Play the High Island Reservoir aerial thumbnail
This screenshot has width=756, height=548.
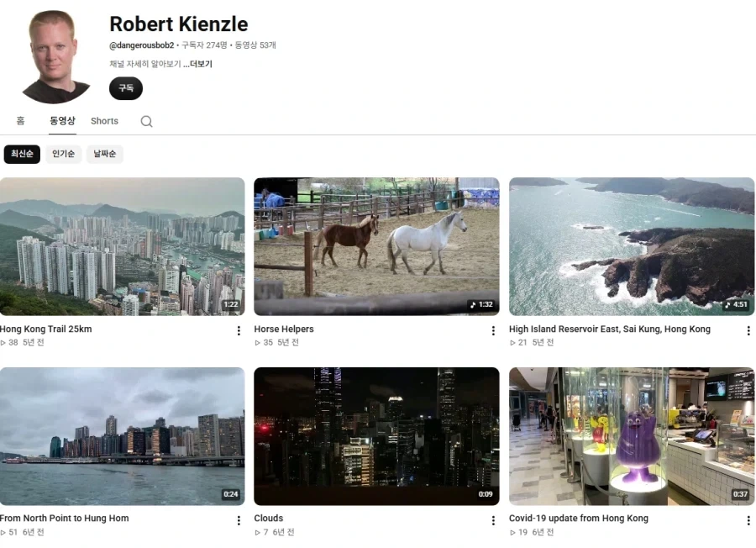(x=632, y=246)
